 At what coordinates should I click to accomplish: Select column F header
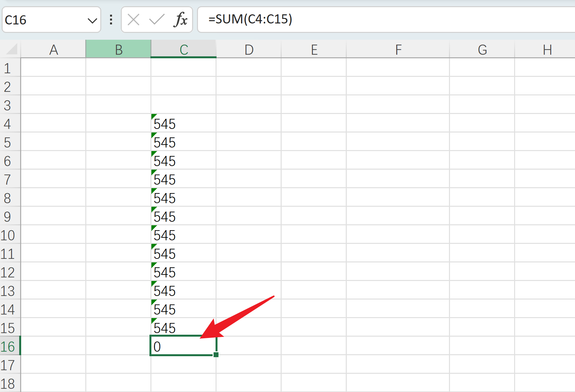[x=398, y=49]
